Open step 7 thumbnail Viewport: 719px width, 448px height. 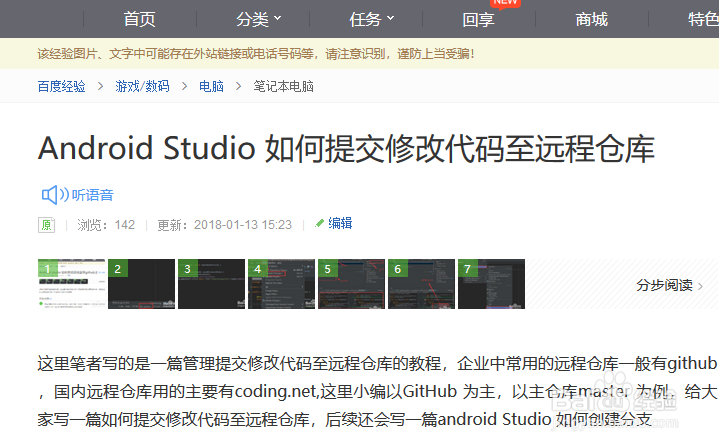(492, 284)
